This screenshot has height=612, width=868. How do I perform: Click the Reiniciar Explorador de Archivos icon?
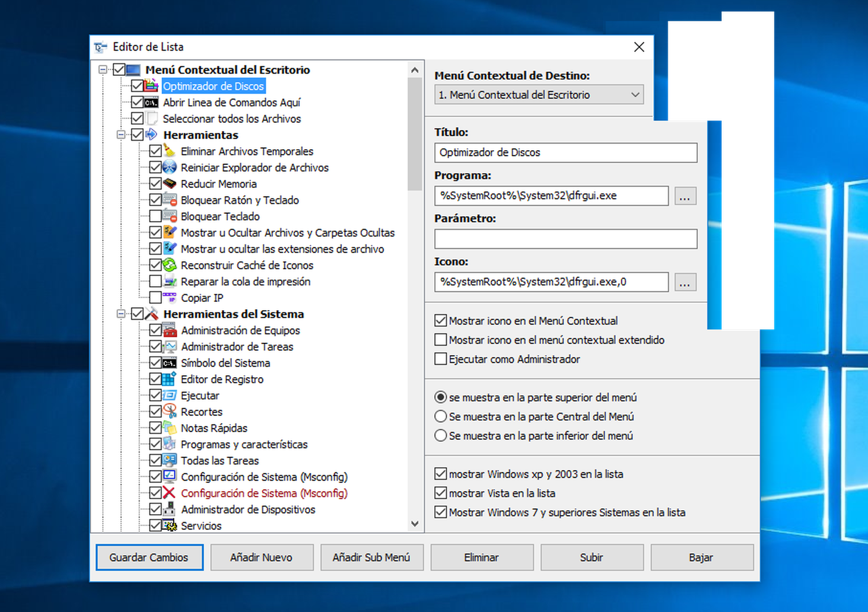click(169, 167)
